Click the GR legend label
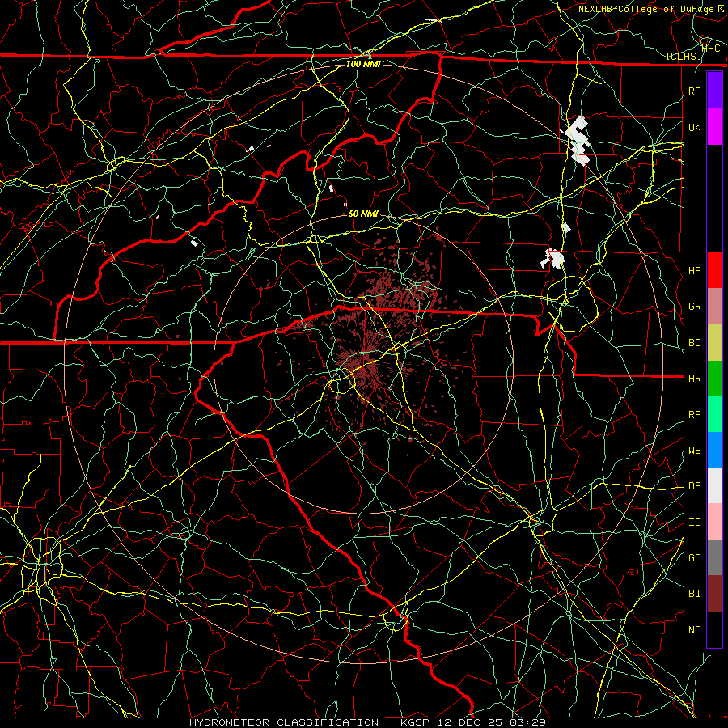Image resolution: width=728 pixels, height=728 pixels. (x=694, y=307)
